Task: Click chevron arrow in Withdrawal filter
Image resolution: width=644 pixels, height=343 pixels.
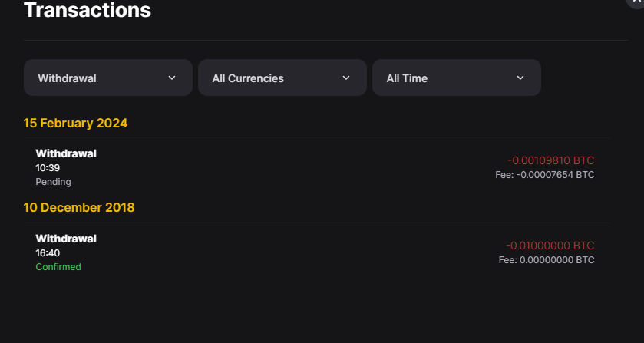Action: 172,78
